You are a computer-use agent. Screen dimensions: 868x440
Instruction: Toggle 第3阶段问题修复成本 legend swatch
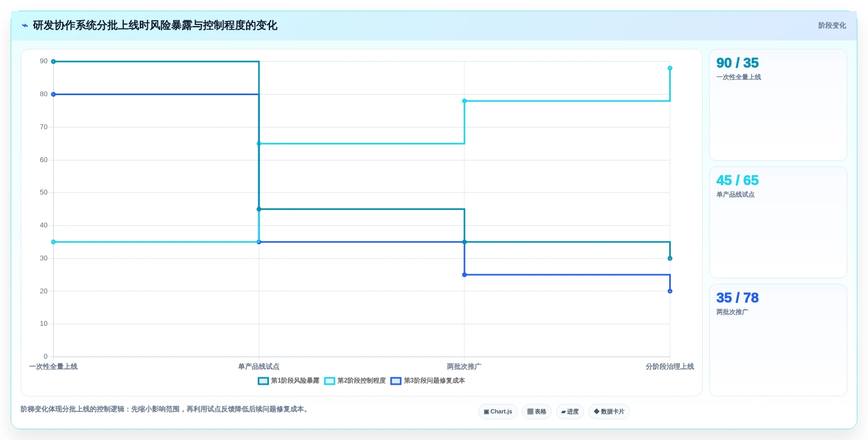[x=396, y=381]
